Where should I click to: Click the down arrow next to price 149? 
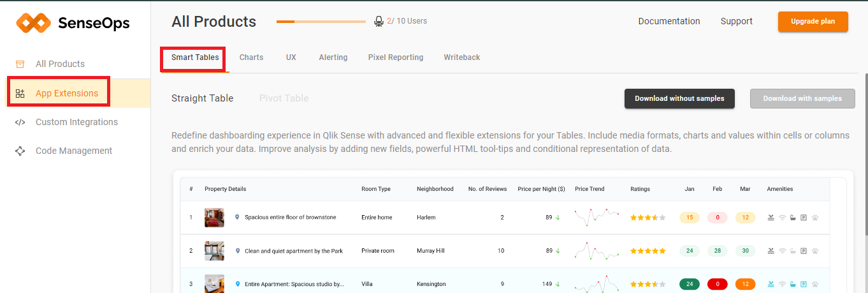pyautogui.click(x=558, y=284)
